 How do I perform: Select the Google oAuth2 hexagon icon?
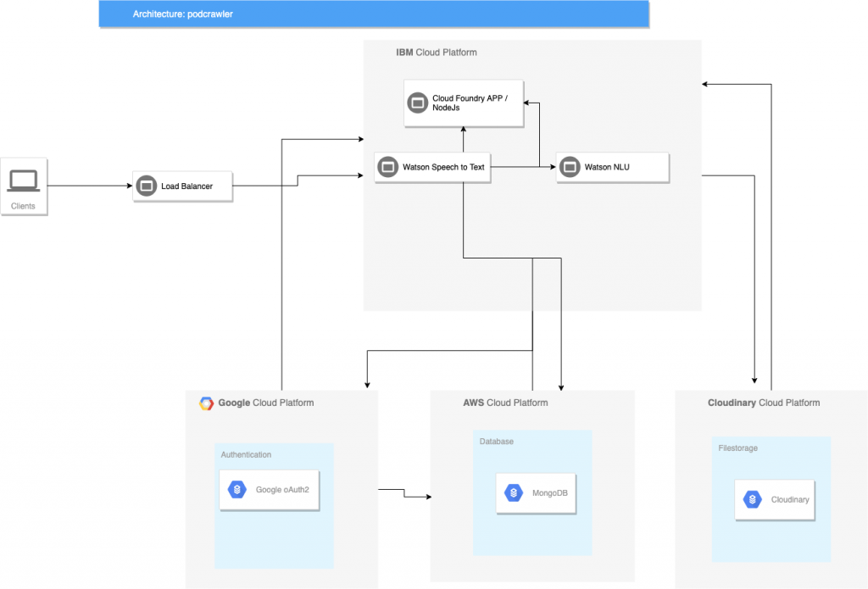click(237, 490)
